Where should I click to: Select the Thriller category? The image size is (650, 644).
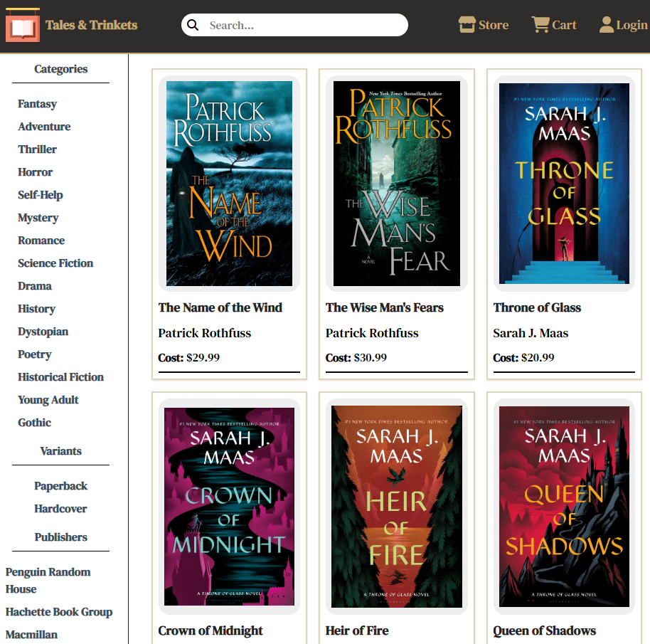click(x=37, y=149)
